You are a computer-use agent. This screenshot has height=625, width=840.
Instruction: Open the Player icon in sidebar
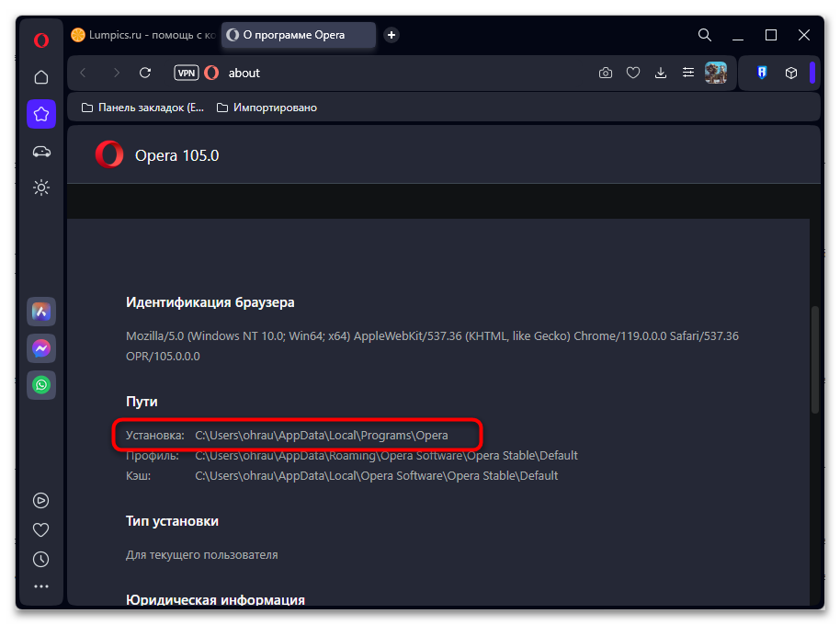pyautogui.click(x=41, y=501)
